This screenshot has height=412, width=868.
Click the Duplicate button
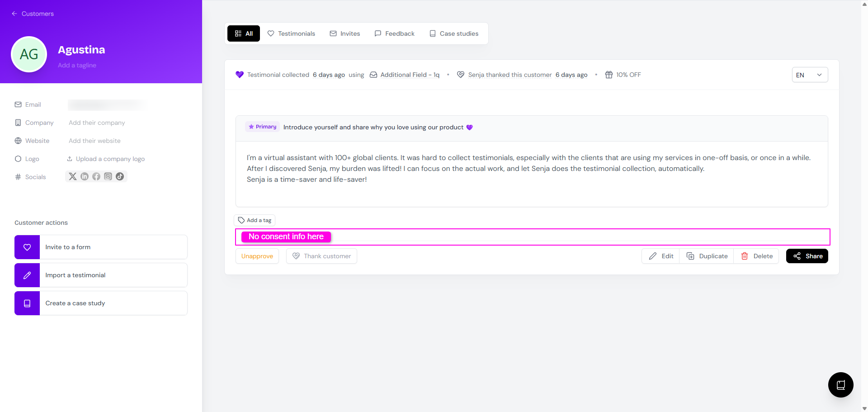707,256
